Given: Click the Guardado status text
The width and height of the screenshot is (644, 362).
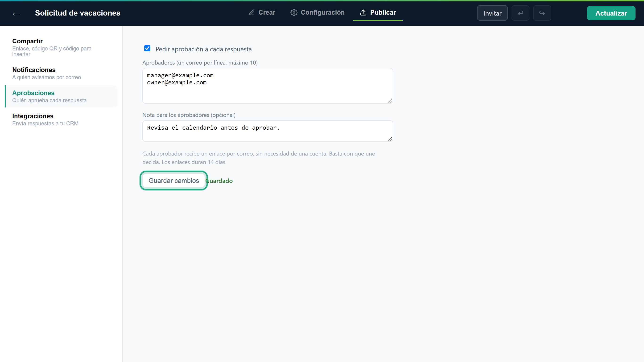Looking at the screenshot, I should click(219, 181).
